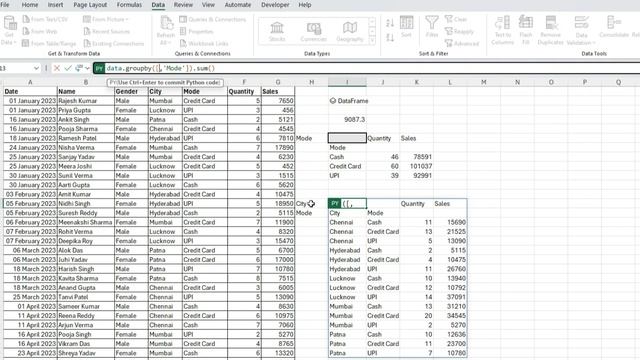Expand the Data Types gallery
This screenshot has width=640, height=360.
[372, 41]
